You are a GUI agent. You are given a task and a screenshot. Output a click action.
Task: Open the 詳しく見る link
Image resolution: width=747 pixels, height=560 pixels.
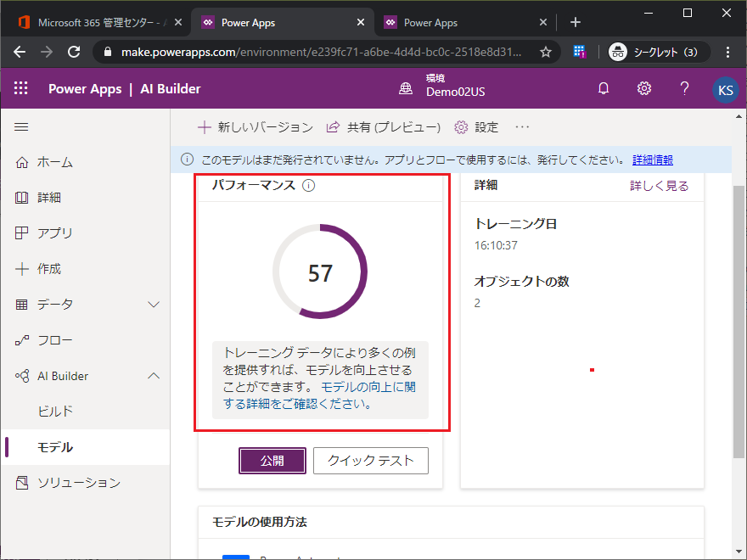[659, 186]
